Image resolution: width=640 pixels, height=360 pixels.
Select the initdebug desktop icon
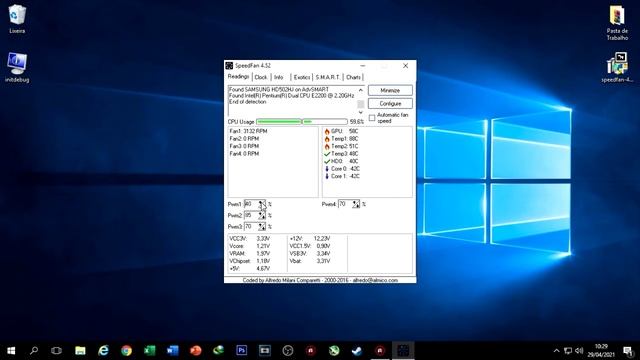tap(17, 68)
